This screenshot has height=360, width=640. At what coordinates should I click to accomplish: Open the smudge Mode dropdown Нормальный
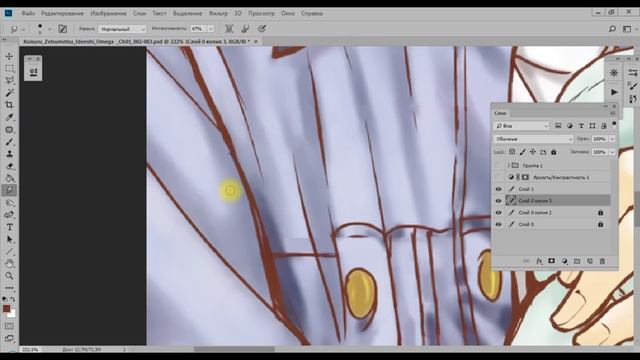(x=122, y=29)
